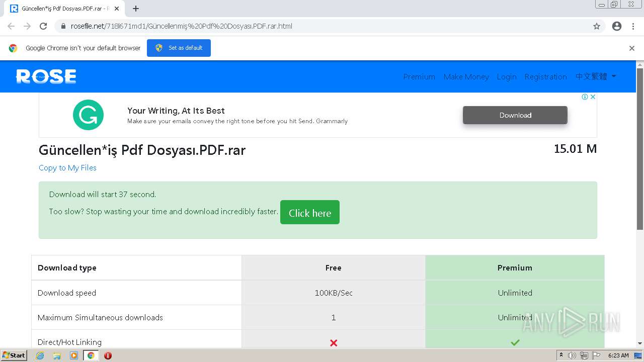Click the address bar URL field
This screenshot has width=644, height=362.
click(322, 26)
